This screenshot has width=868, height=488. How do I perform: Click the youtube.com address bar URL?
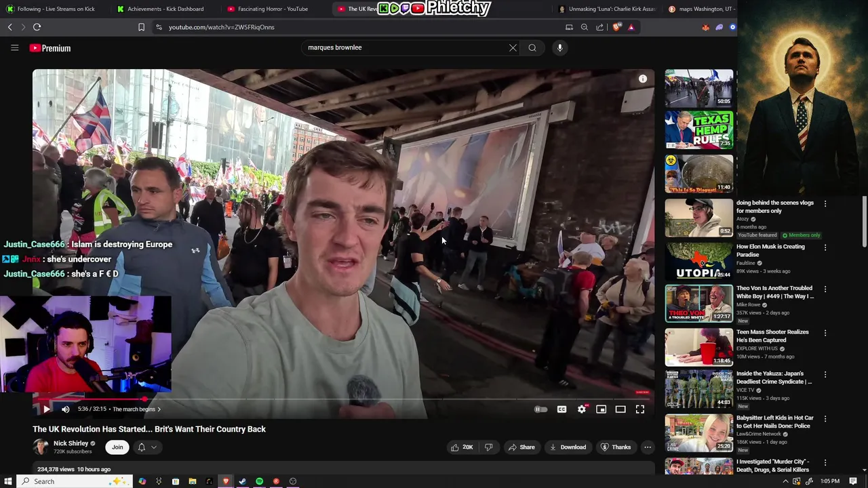coord(222,27)
